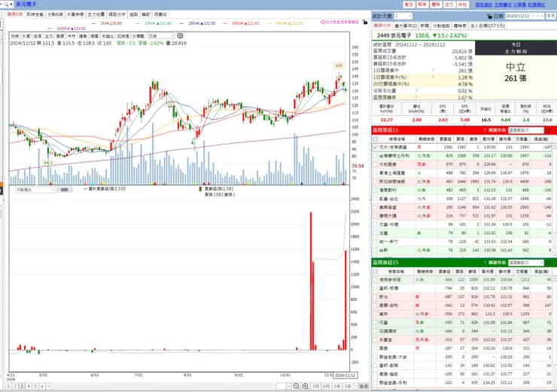This screenshot has height=392, width=557.
Task: Check the 港商野村 row checkbox
Action: point(375,190)
